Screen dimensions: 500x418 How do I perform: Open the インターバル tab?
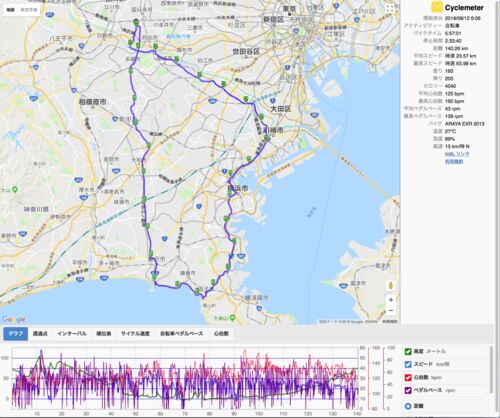(x=72, y=334)
